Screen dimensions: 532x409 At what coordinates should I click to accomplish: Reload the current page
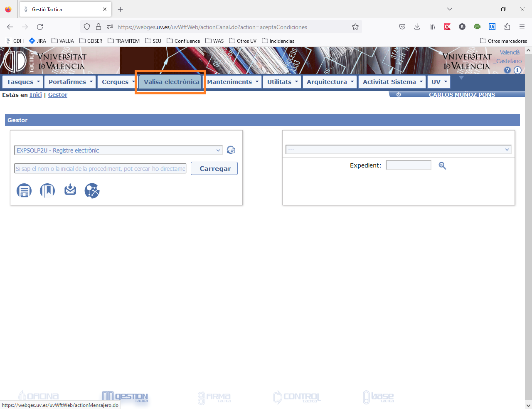pos(40,27)
